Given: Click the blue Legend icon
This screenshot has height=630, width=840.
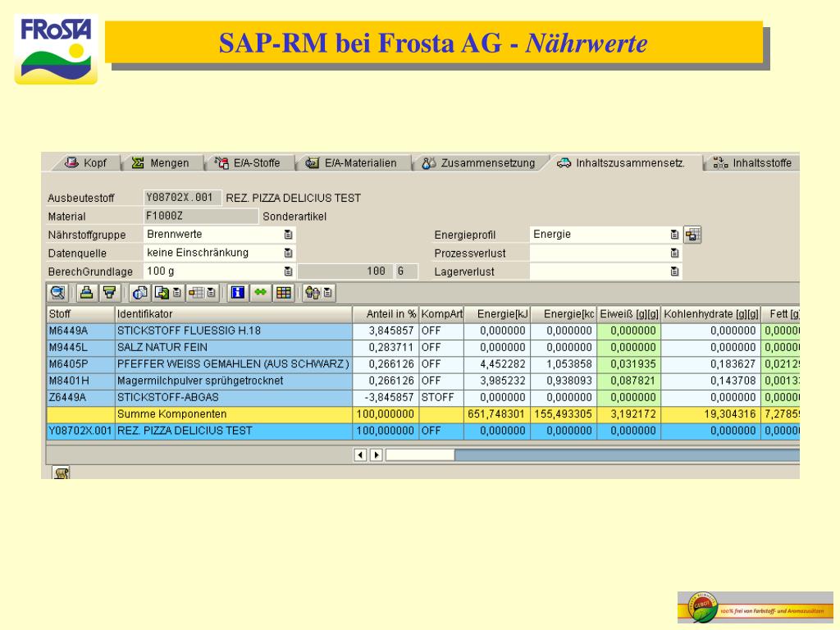Looking at the screenshot, I should coord(236,293).
